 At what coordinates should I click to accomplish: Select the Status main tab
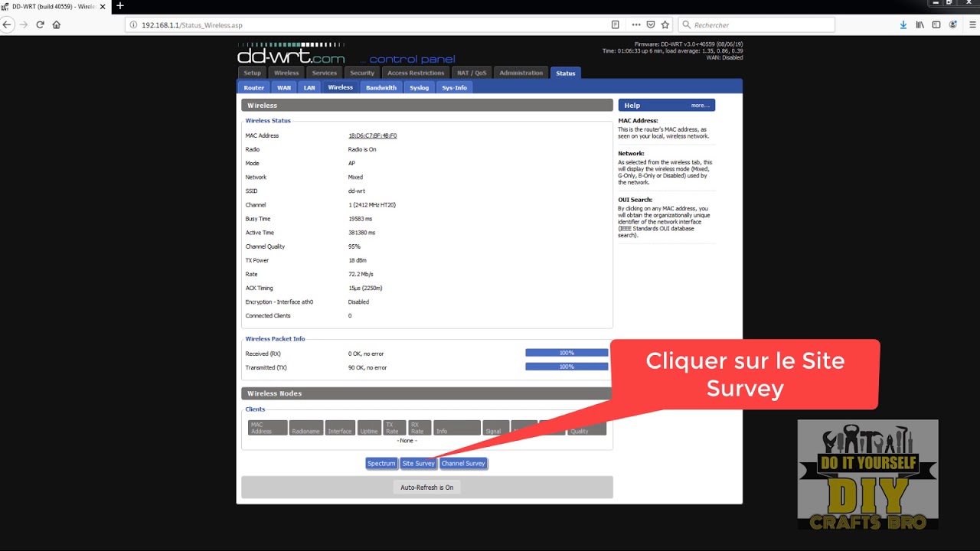pos(566,73)
